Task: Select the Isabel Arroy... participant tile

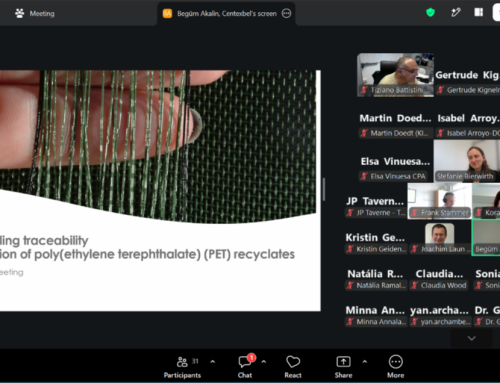Action: [x=468, y=125]
